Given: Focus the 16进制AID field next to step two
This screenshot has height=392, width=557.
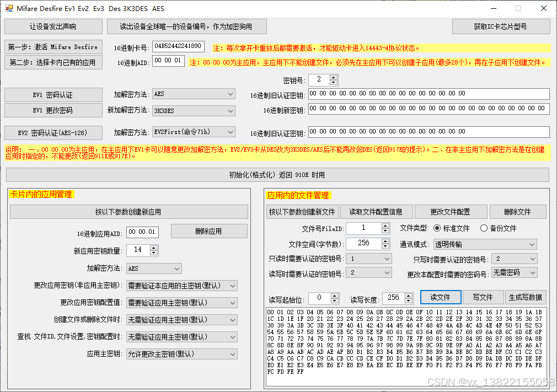Looking at the screenshot, I should pyautogui.click(x=168, y=61).
